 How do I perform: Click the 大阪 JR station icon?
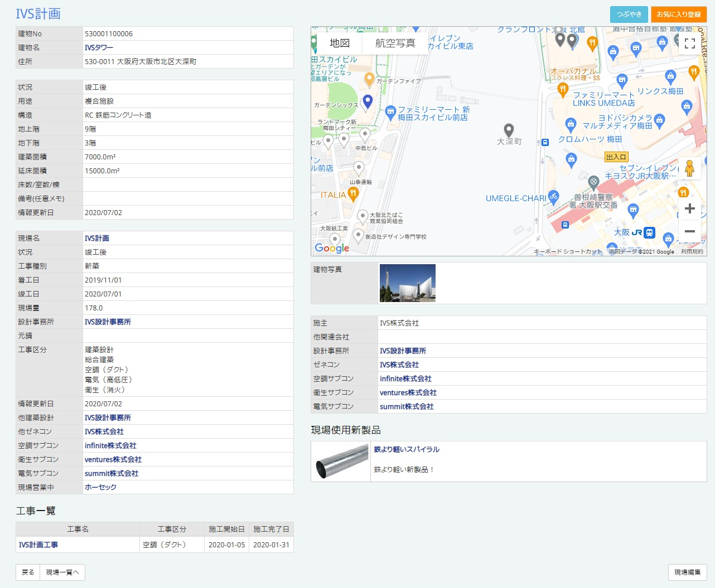pos(649,232)
